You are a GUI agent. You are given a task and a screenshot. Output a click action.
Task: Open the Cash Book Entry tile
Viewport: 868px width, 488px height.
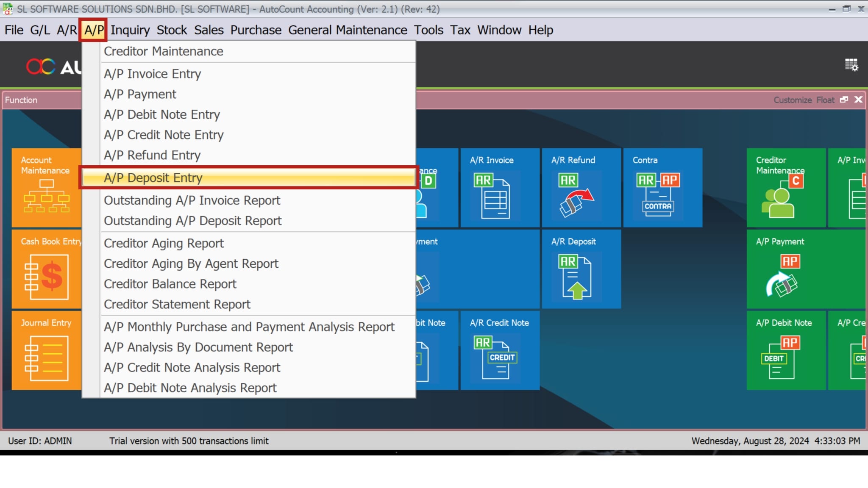46,269
